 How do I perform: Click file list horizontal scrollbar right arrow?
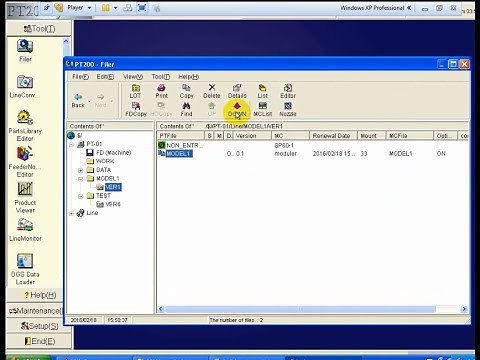point(464,309)
